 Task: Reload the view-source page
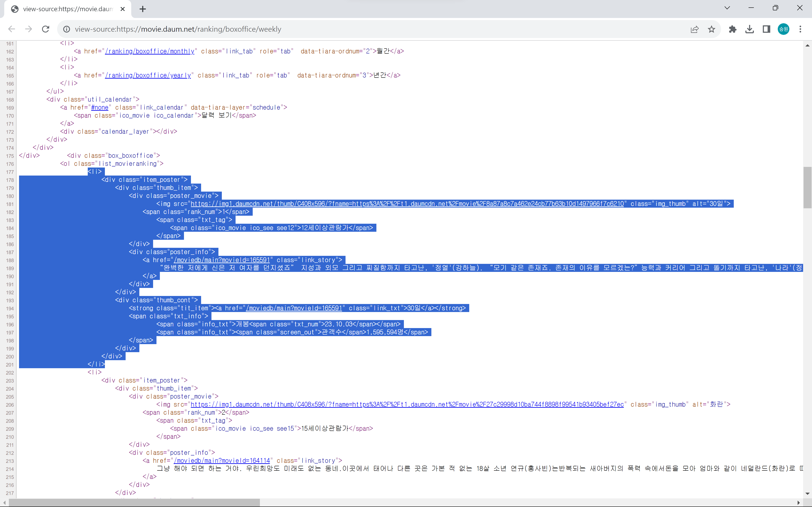(46, 29)
